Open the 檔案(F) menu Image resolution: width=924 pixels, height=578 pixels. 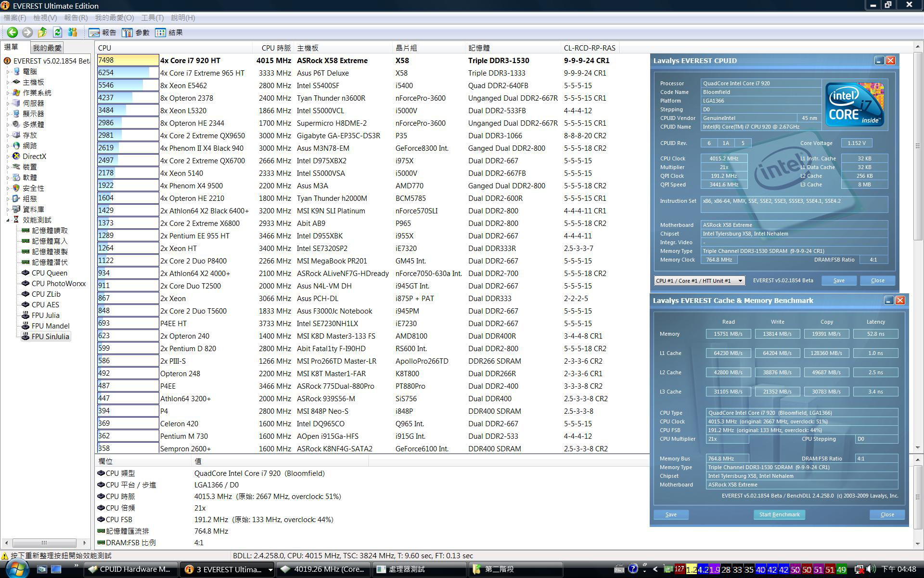pos(15,18)
